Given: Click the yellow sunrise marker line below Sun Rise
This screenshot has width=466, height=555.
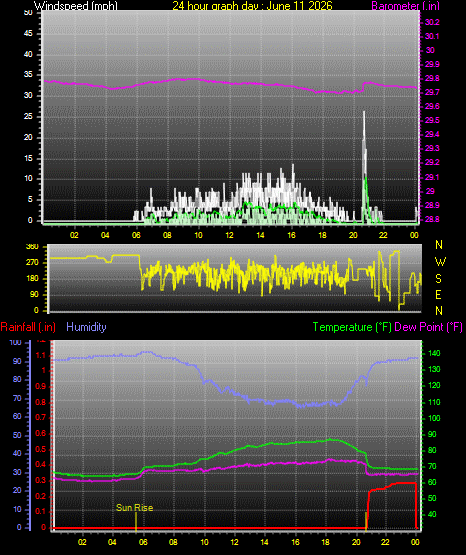Looking at the screenshot, I should [136, 521].
